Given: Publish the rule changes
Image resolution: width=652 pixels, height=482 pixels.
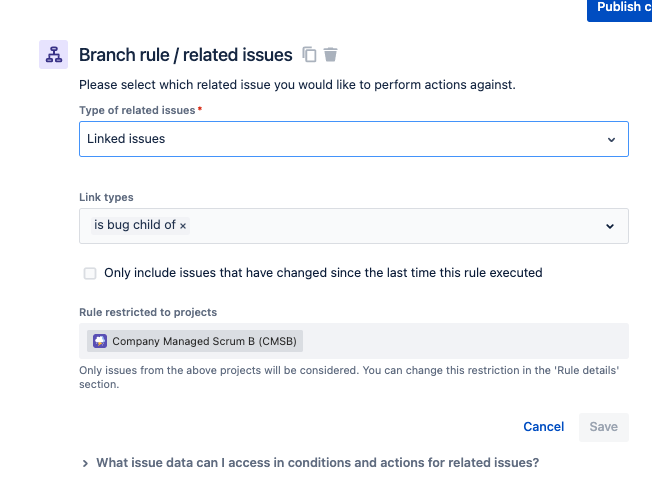Looking at the screenshot, I should 620,8.
